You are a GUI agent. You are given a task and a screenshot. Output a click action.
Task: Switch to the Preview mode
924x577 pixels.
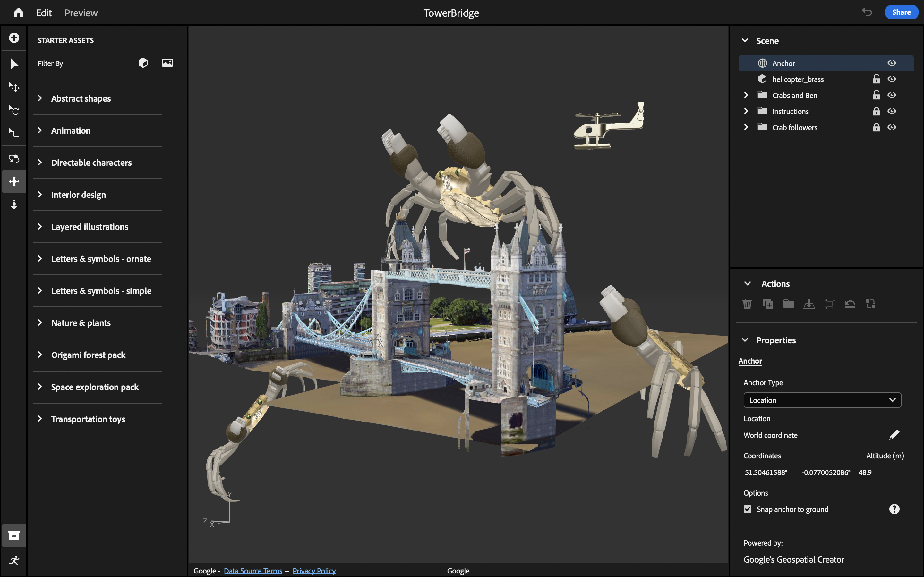coord(81,13)
